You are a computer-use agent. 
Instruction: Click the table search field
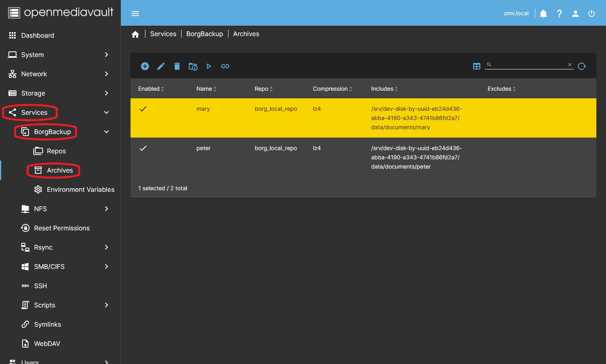(529, 65)
